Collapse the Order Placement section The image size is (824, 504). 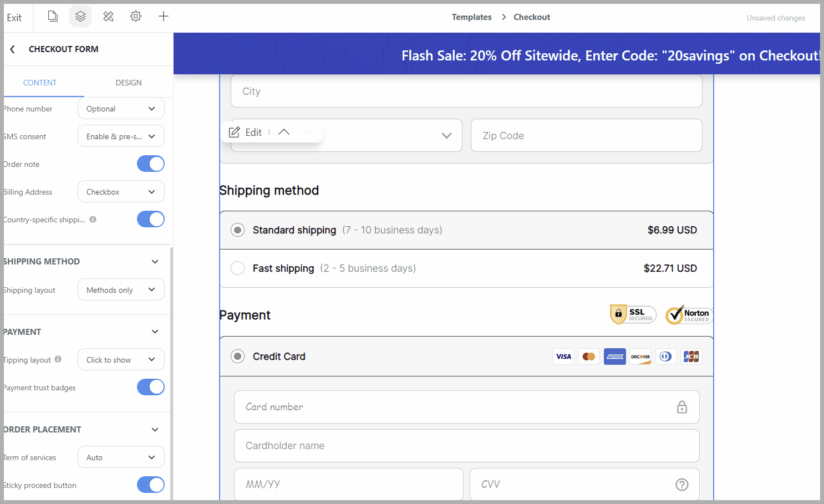pyautogui.click(x=155, y=430)
